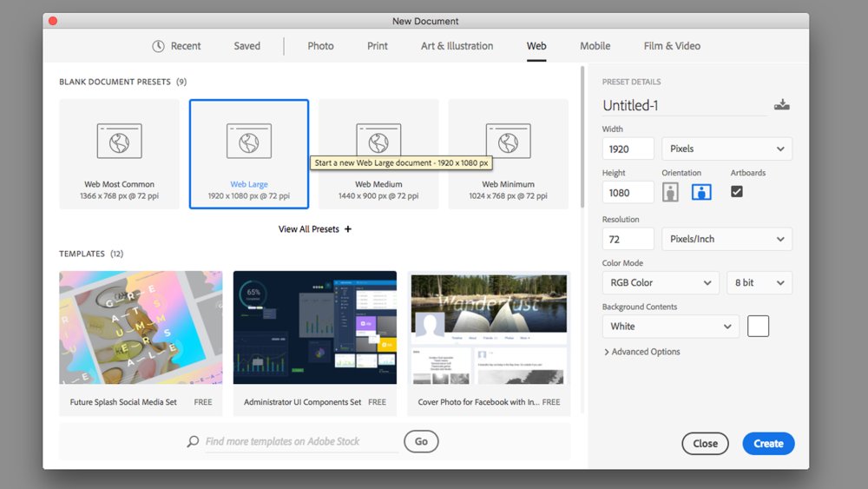Viewport: 868px width, 489px height.
Task: Open the 8 bit depth dropdown
Action: click(x=759, y=282)
